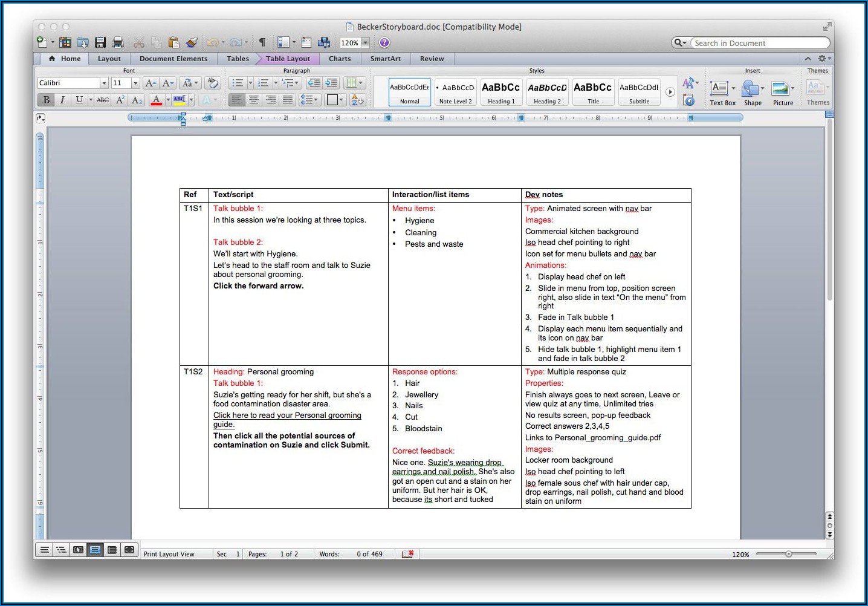Click the Format Painter brush icon
The width and height of the screenshot is (868, 606).
[192, 42]
